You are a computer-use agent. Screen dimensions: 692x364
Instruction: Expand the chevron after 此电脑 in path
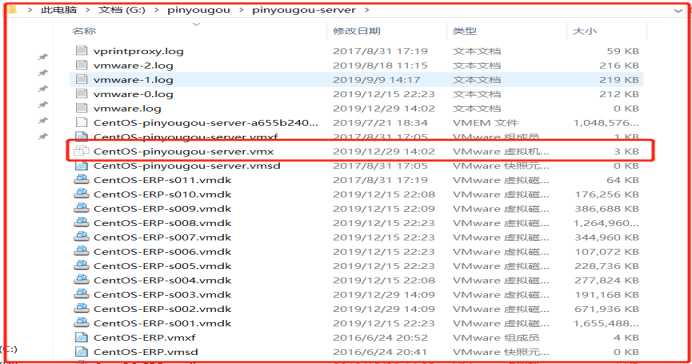pos(87,10)
